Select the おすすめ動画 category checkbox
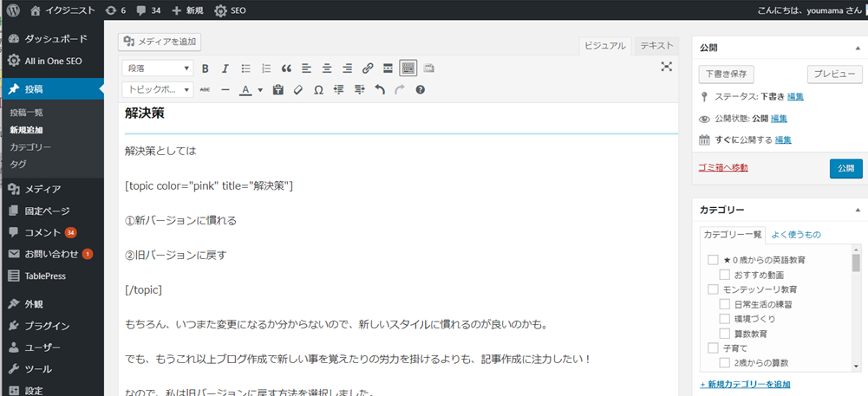The height and width of the screenshot is (396, 868). click(725, 275)
